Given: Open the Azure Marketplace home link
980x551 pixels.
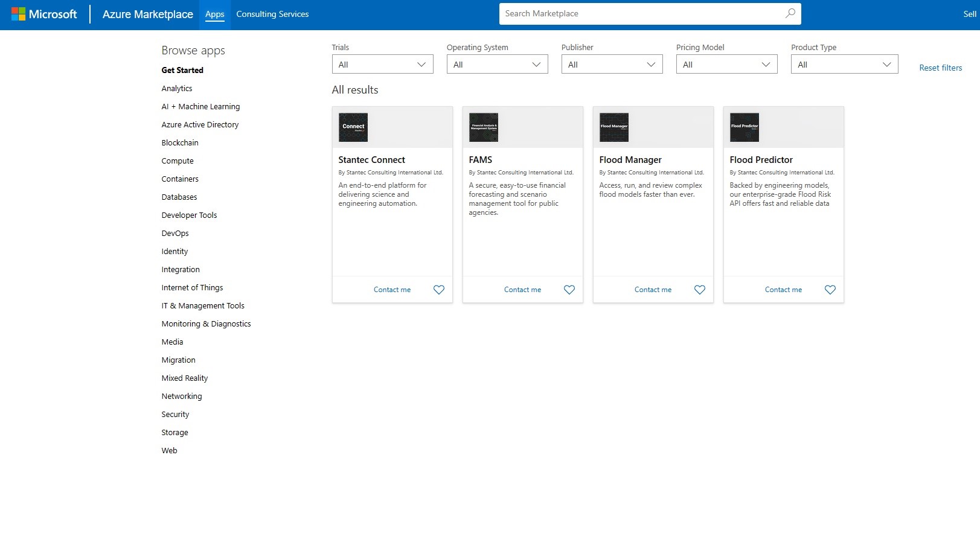Looking at the screenshot, I should pos(148,14).
